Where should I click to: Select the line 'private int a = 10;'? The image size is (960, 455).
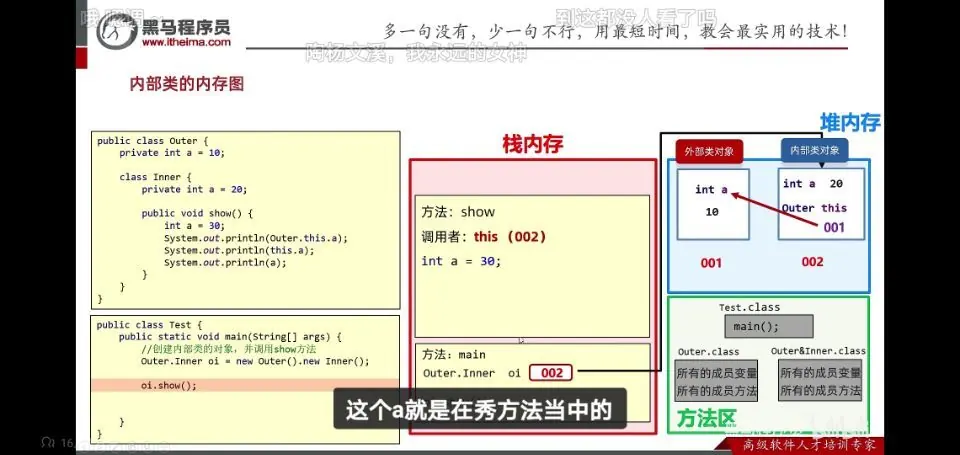tap(172, 152)
